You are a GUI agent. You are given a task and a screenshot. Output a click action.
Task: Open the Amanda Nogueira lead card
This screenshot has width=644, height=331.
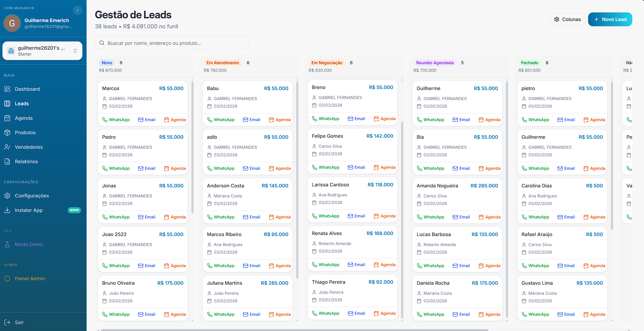[x=457, y=201]
